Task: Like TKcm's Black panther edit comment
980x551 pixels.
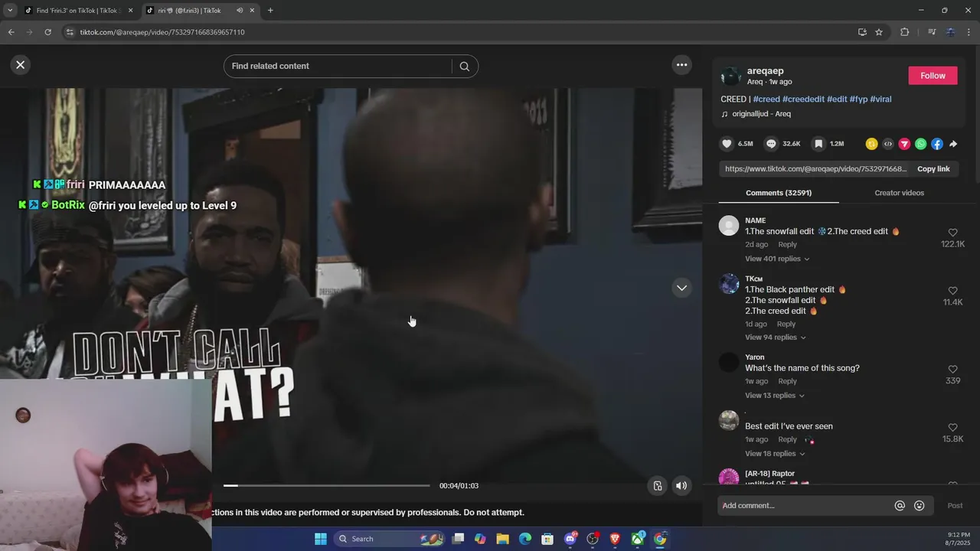Action: [x=952, y=291]
